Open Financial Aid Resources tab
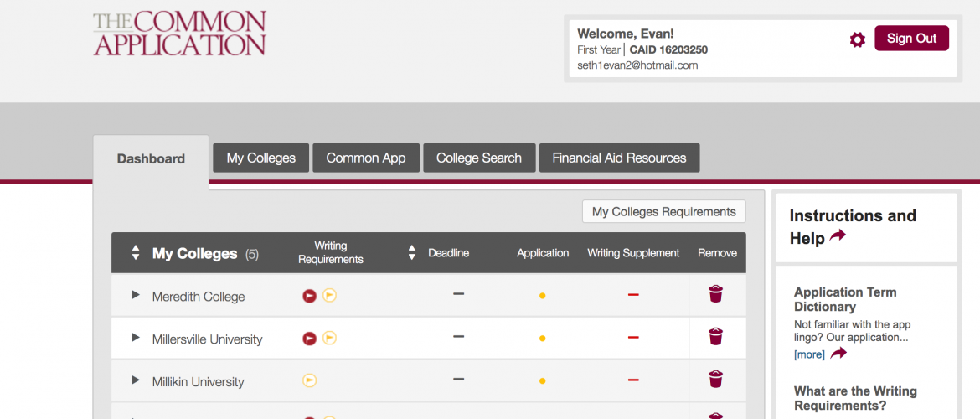 click(x=619, y=158)
